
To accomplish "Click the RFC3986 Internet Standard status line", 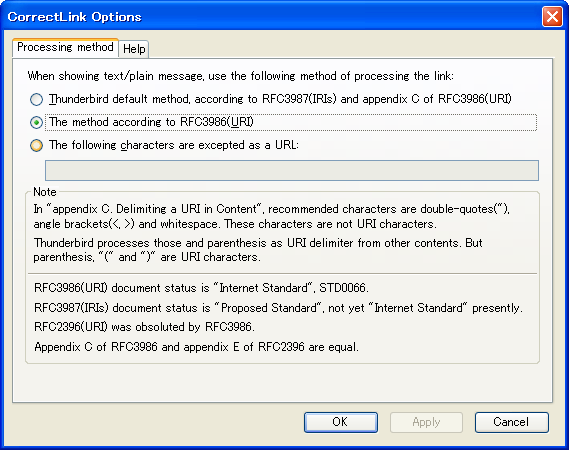I will pyautogui.click(x=201, y=288).
